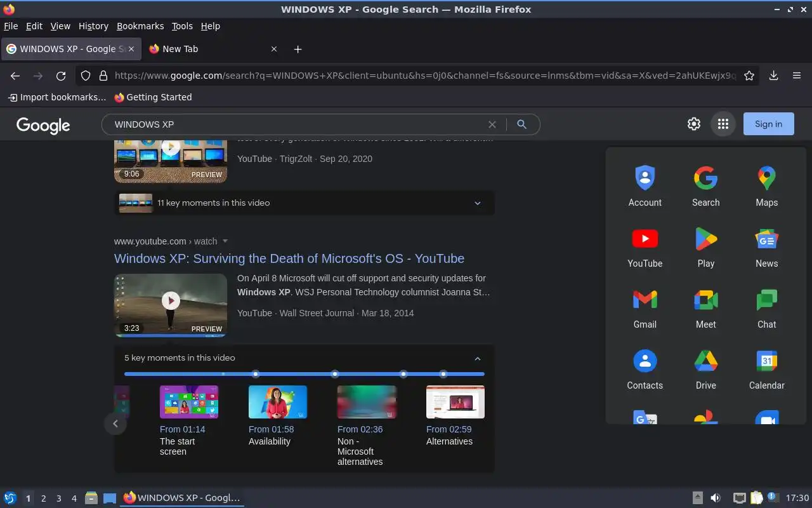Screen dimensions: 812x508
Task: Switch to the New Tab tab
Action: click(x=213, y=49)
